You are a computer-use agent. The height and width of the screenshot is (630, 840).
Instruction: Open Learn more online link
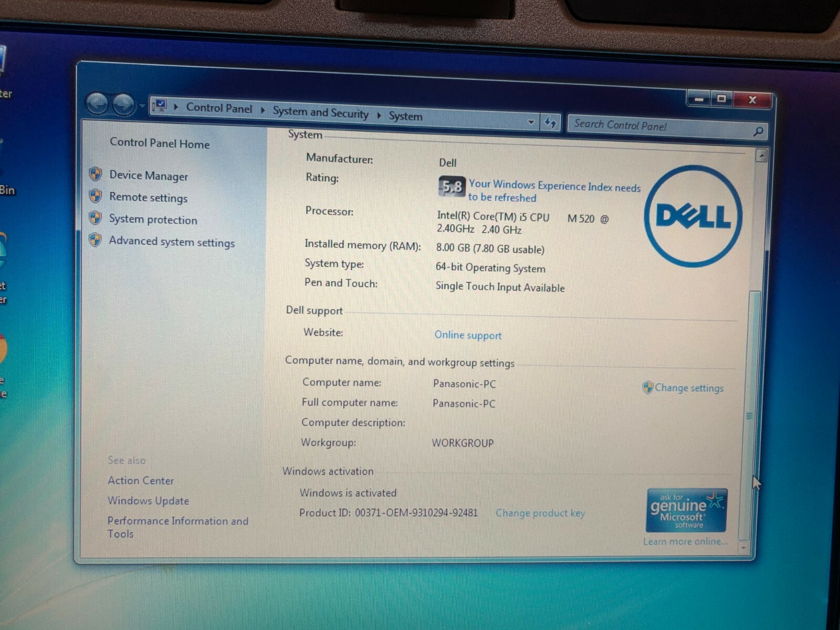tap(685, 541)
